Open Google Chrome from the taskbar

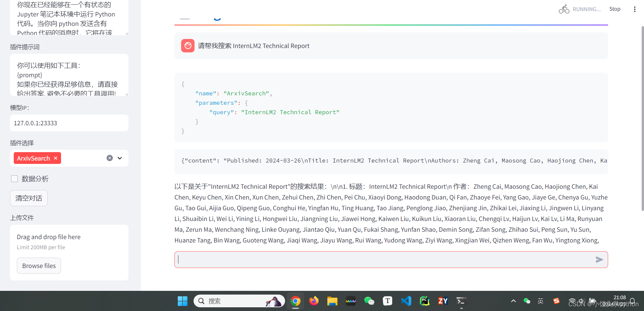296,301
